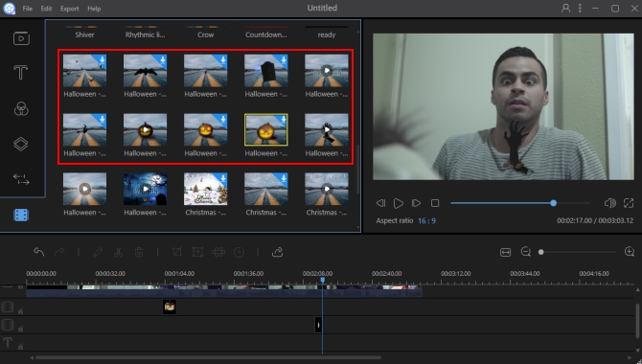
Task: Stop the preview playback
Action: (435, 203)
